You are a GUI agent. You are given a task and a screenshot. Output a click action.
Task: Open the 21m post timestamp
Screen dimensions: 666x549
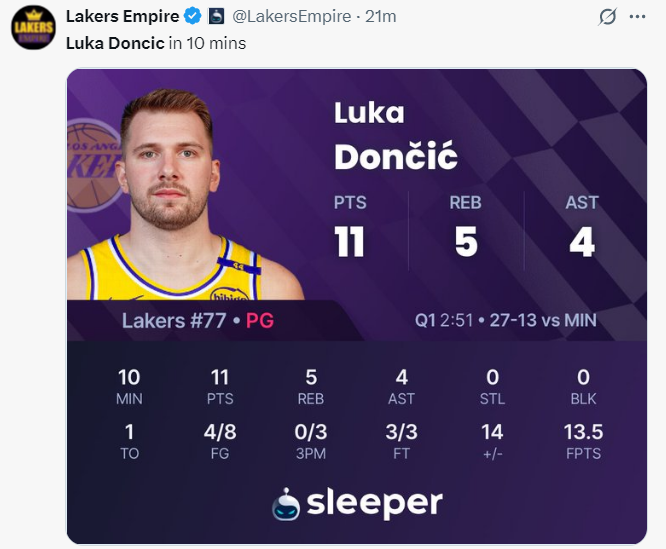[381, 16]
